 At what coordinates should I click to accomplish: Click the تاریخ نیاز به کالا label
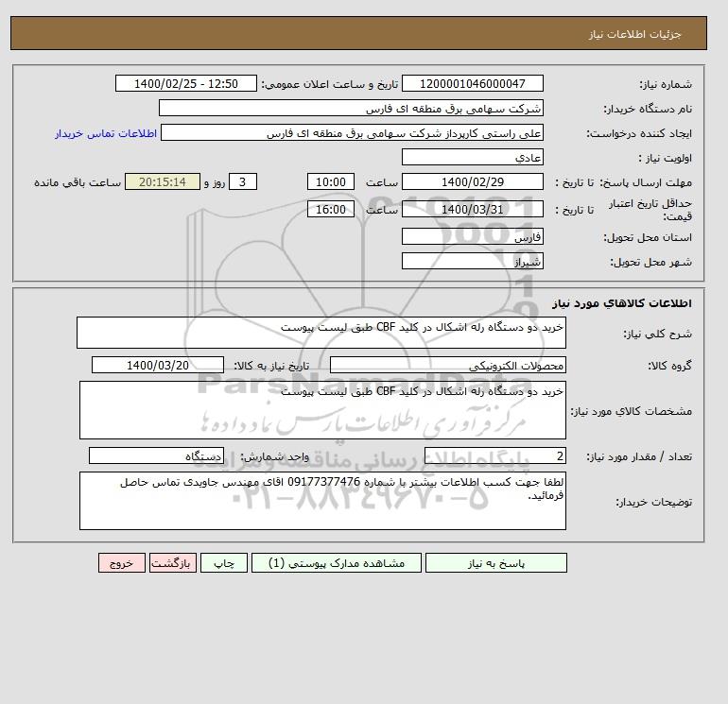coord(271,366)
